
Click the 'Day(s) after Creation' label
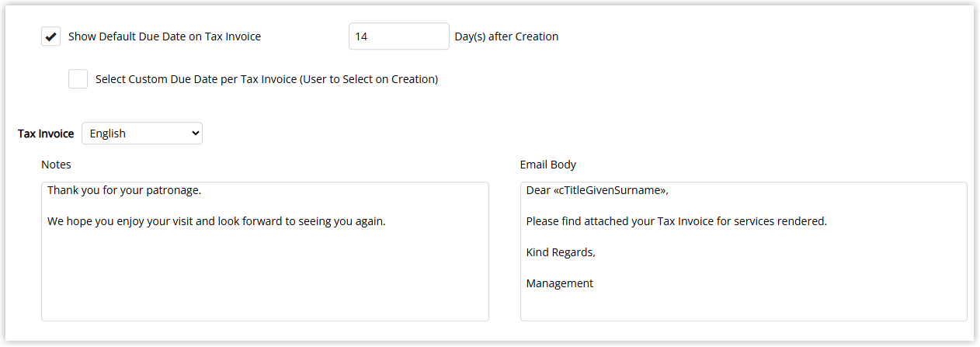[x=506, y=36]
